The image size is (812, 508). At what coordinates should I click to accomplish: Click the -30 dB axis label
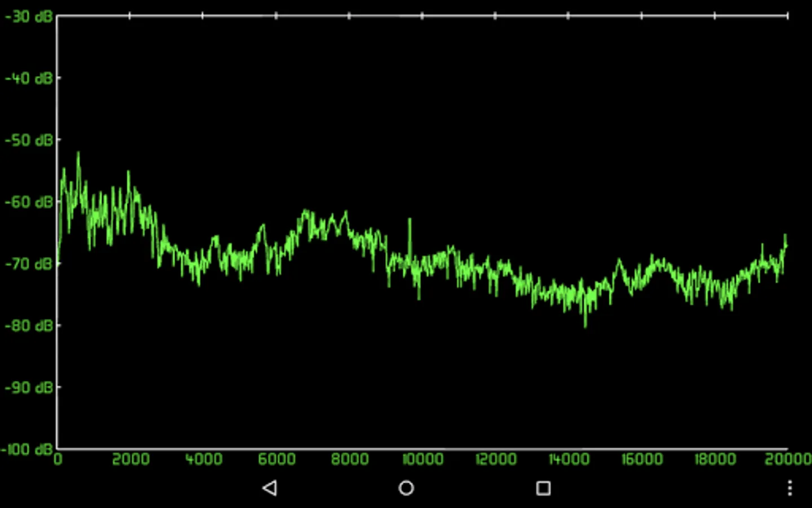28,16
